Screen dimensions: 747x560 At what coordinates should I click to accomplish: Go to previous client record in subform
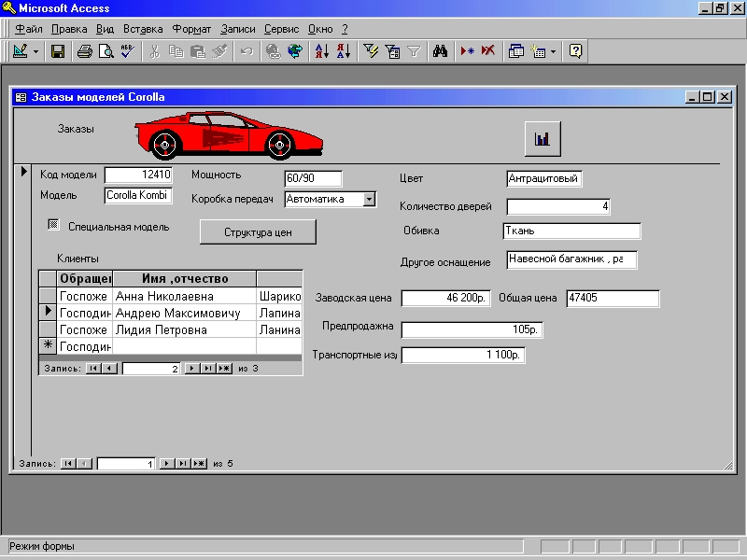[109, 368]
